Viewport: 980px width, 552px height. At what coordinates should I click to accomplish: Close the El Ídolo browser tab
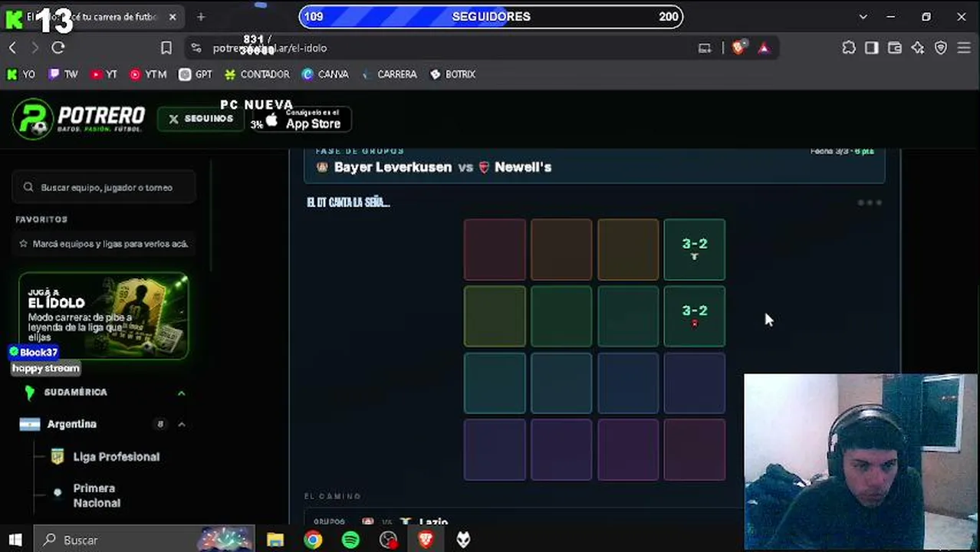click(173, 17)
